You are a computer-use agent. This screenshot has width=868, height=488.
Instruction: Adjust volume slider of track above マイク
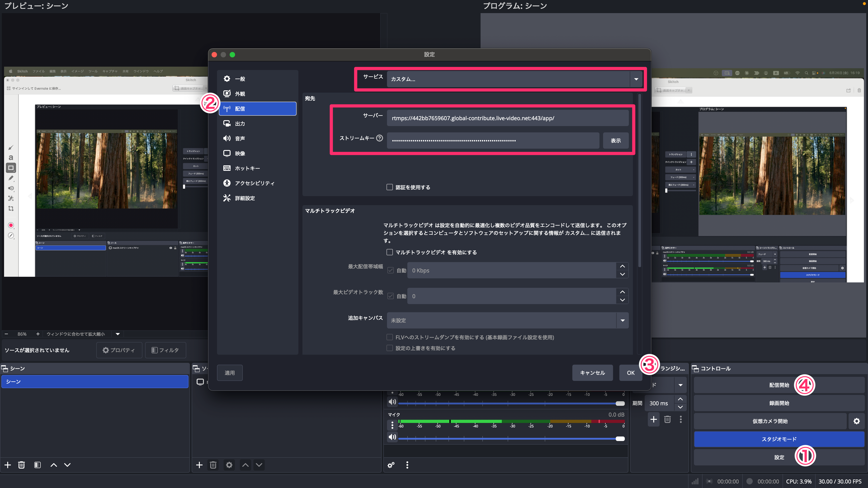click(511, 403)
